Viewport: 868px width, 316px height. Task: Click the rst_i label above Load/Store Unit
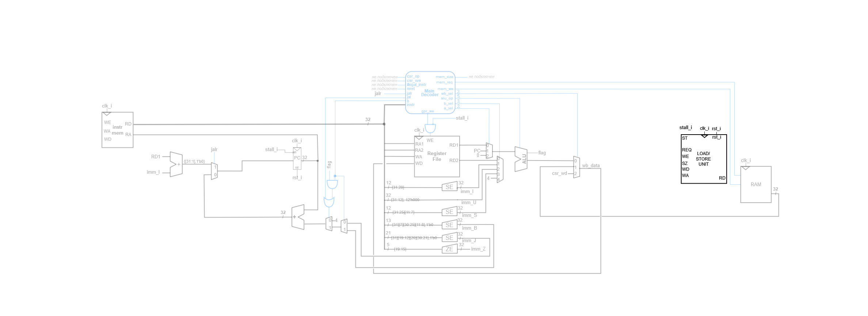pos(716,129)
